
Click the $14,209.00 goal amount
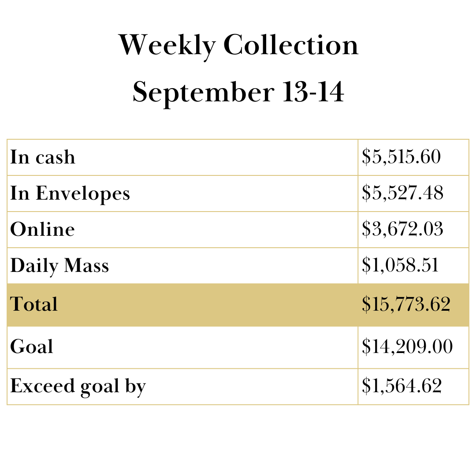coord(407,347)
